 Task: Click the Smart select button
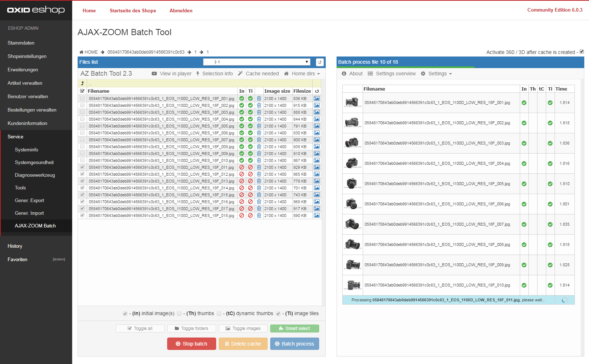pyautogui.click(x=294, y=329)
